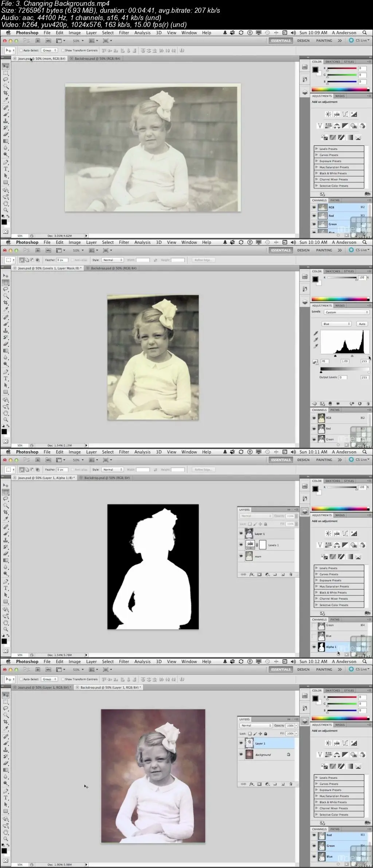
Task: Click the white point eyedropper in the Levels panel
Action: 316,346
